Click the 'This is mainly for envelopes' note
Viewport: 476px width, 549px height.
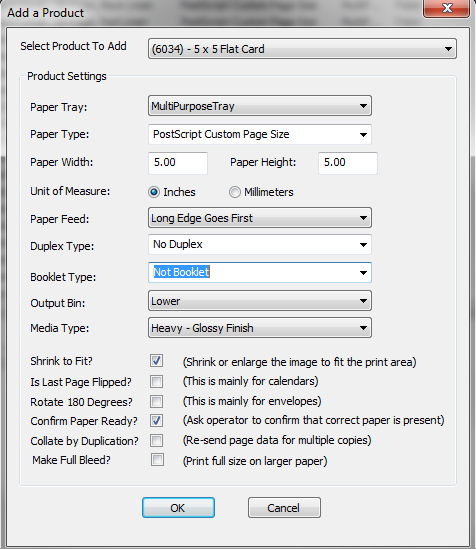coord(252,401)
